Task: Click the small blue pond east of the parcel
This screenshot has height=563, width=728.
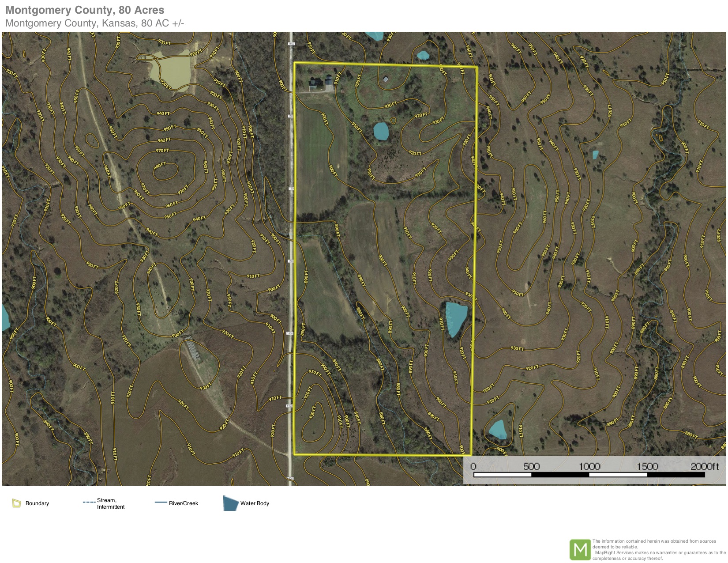Action: click(595, 155)
